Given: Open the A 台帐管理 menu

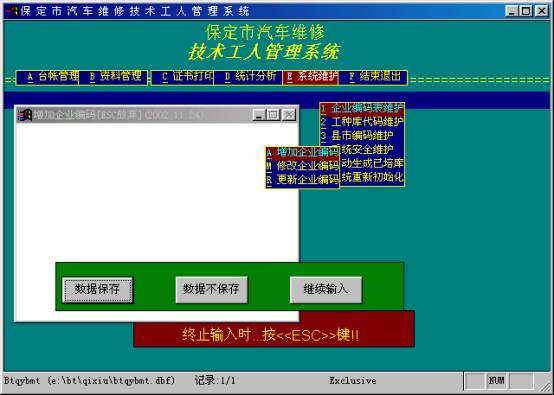Looking at the screenshot, I should click(x=48, y=77).
